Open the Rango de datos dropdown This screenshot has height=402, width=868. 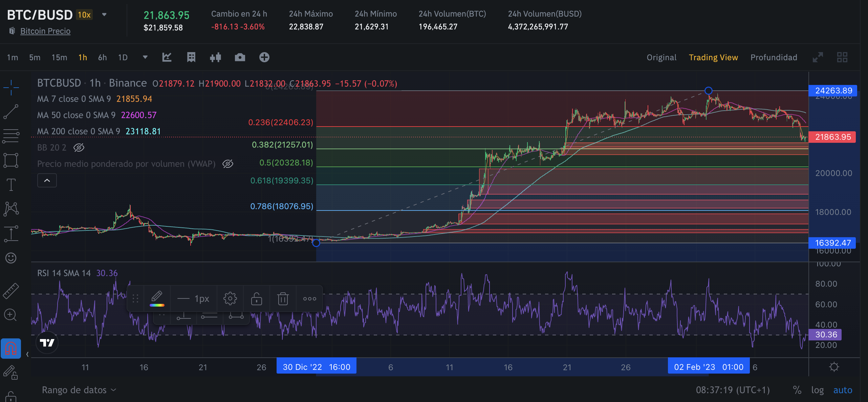(x=79, y=390)
